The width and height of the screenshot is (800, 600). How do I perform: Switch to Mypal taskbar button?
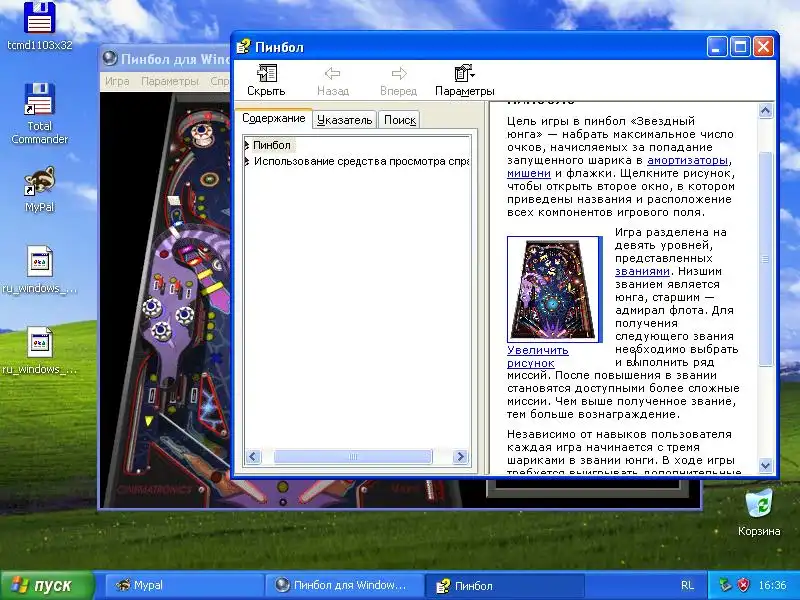coord(184,585)
